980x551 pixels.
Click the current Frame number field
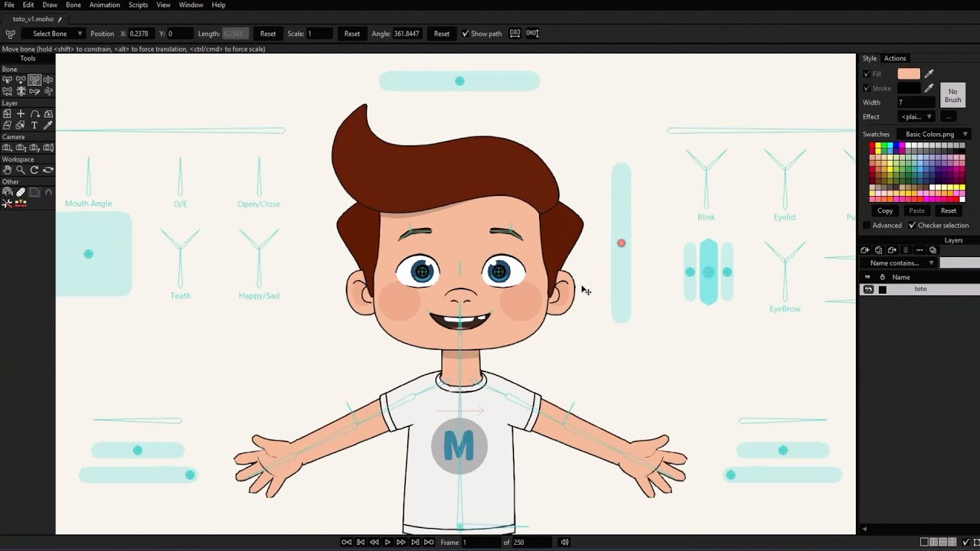tap(480, 543)
